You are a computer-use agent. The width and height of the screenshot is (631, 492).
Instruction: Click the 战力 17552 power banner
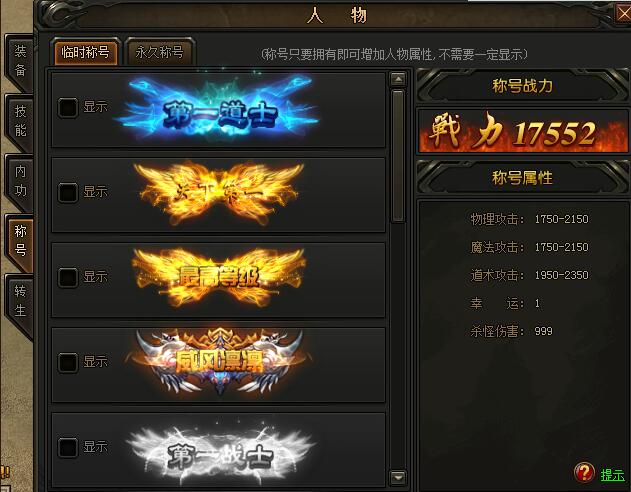522,131
